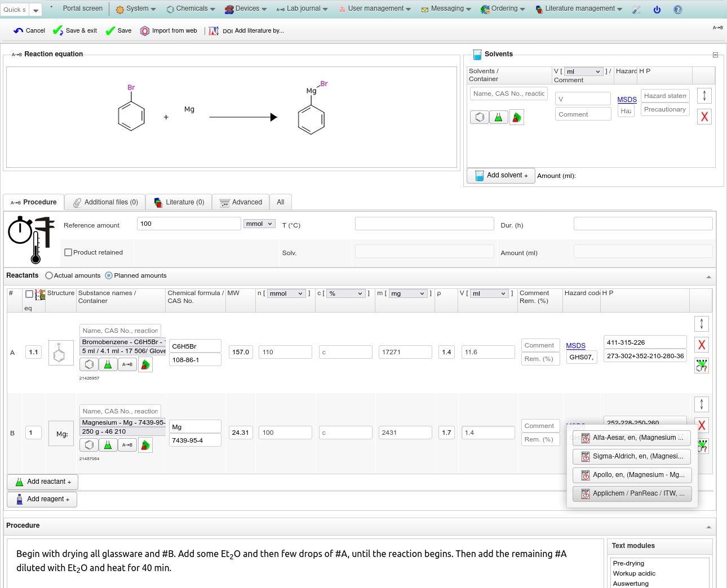
Task: Open the reference amount mmol unit dropdown
Action: click(x=259, y=224)
